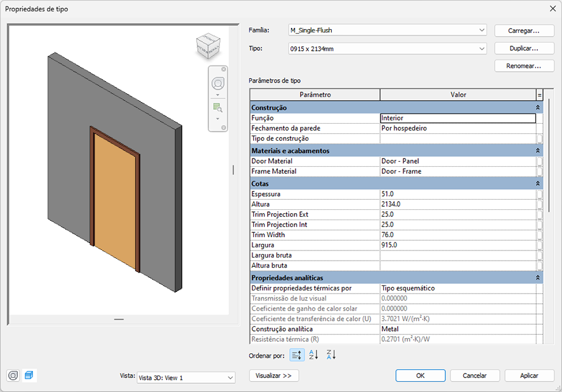Click the Tipo de construção value cell

tap(458, 138)
